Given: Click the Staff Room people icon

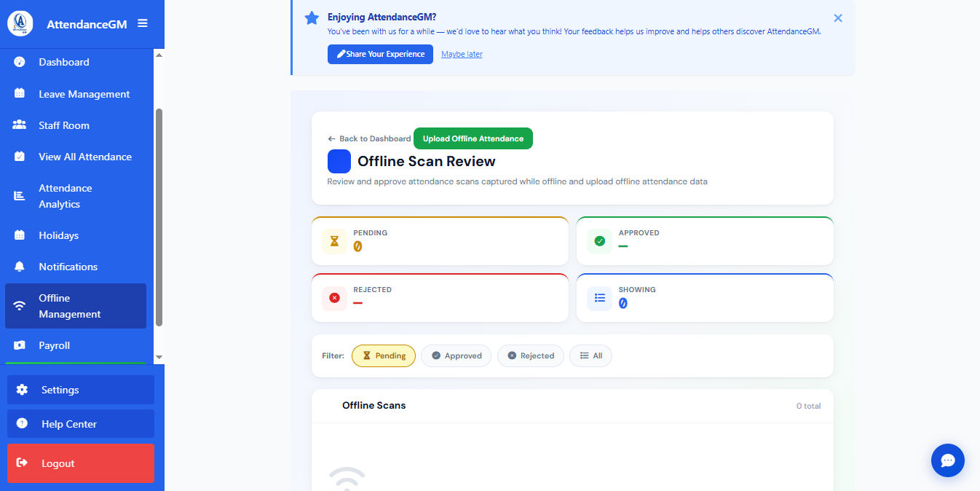Looking at the screenshot, I should (20, 125).
